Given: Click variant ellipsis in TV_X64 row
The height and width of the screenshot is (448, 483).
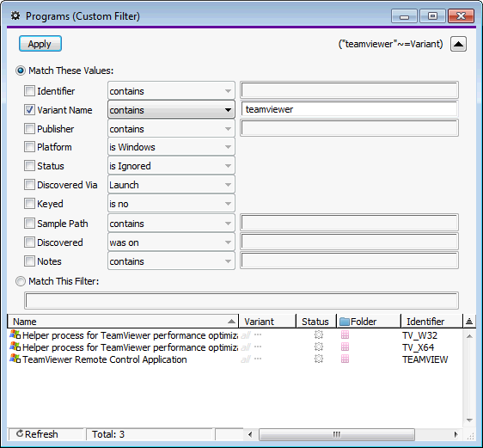Looking at the screenshot, I should coord(258,347).
